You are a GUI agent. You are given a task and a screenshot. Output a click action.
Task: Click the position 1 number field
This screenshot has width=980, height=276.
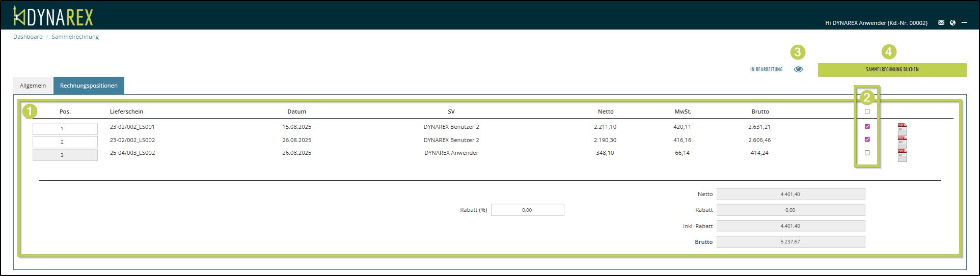point(65,129)
